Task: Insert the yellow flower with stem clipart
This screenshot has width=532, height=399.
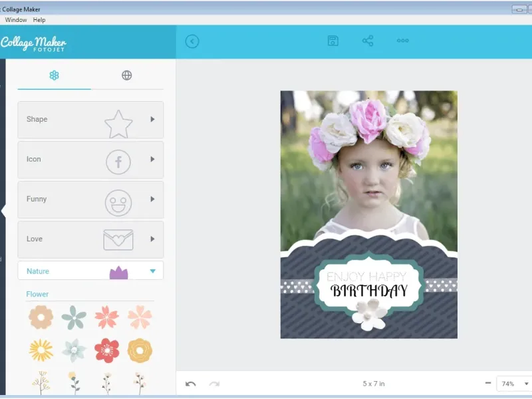Action: 74,383
